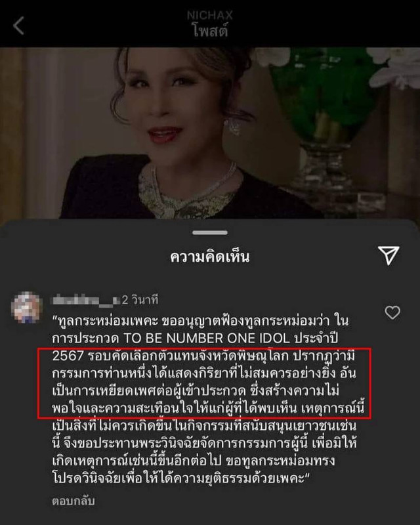Open the pixelated commenter profile avatar

coord(27,308)
